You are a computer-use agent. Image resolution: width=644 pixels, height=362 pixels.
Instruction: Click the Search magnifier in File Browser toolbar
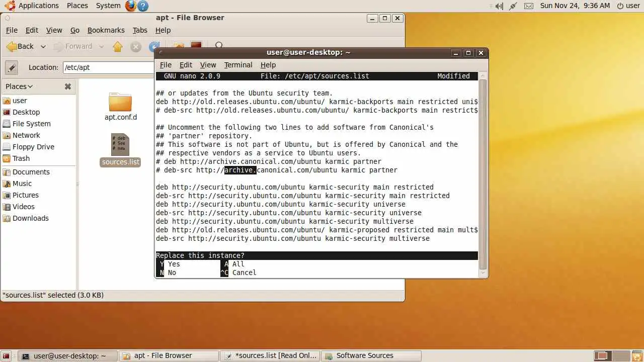pyautogui.click(x=219, y=45)
